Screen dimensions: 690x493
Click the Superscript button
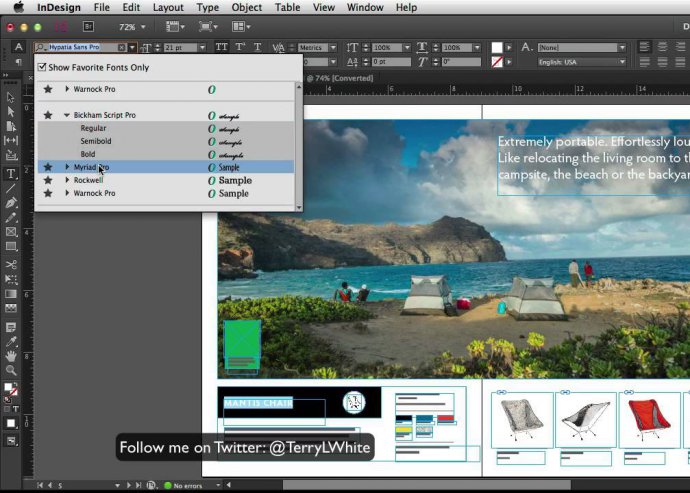point(240,47)
